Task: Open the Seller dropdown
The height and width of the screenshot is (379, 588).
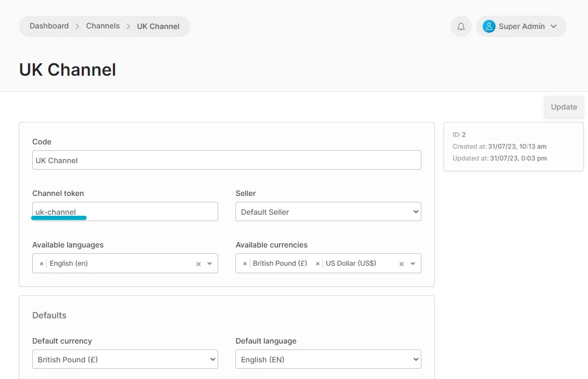Action: (328, 212)
